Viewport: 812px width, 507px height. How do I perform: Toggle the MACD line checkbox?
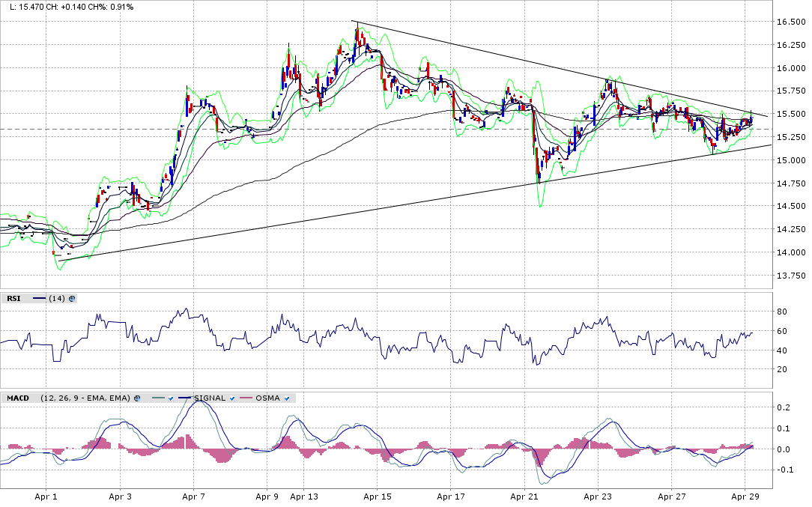[x=170, y=398]
